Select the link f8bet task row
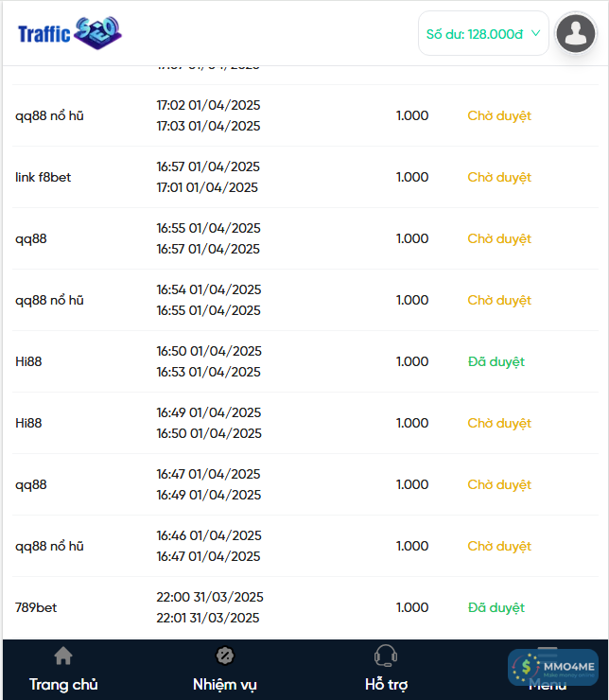This screenshot has width=609, height=700. (x=43, y=178)
